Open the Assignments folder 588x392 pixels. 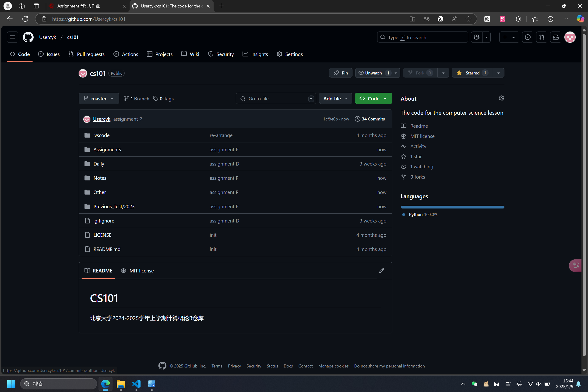coord(107,149)
